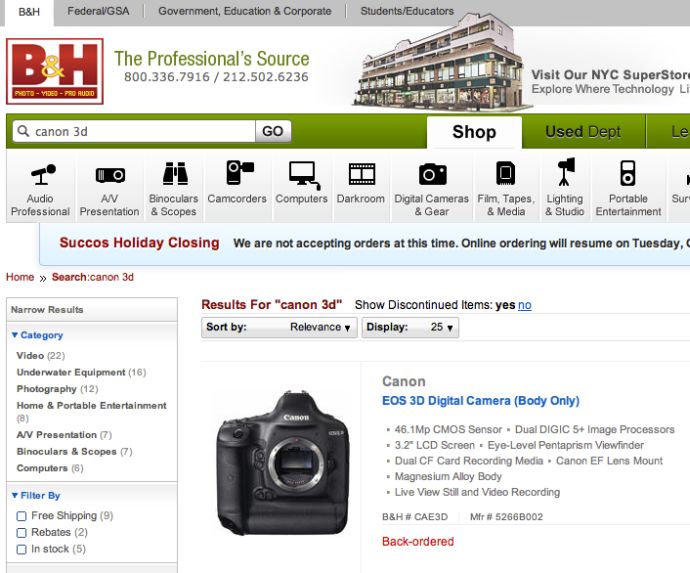
Task: Click the Canon brand name heading
Action: pos(404,381)
